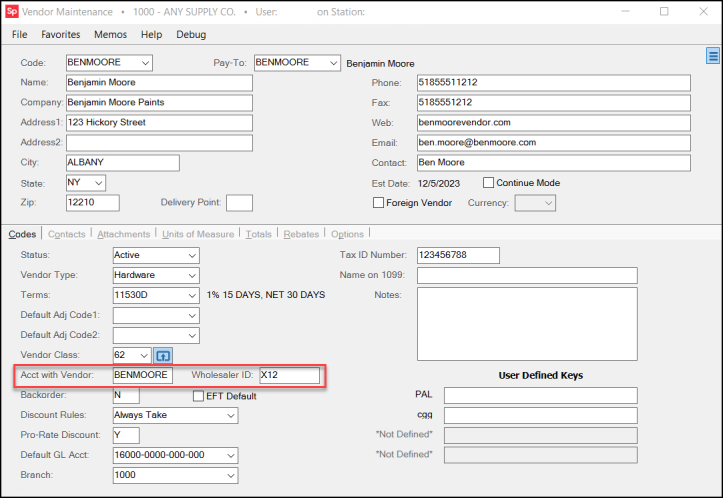Click the PAL user defined key field
Screen dimensions: 723x498
pos(541,396)
